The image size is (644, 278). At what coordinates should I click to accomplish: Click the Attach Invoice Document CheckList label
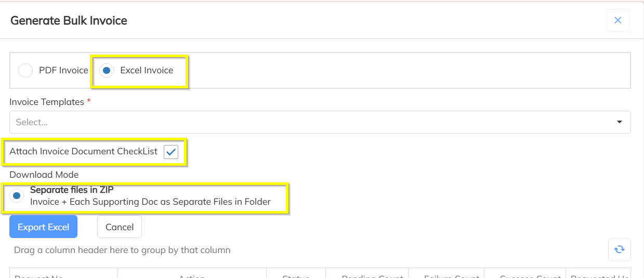83,151
